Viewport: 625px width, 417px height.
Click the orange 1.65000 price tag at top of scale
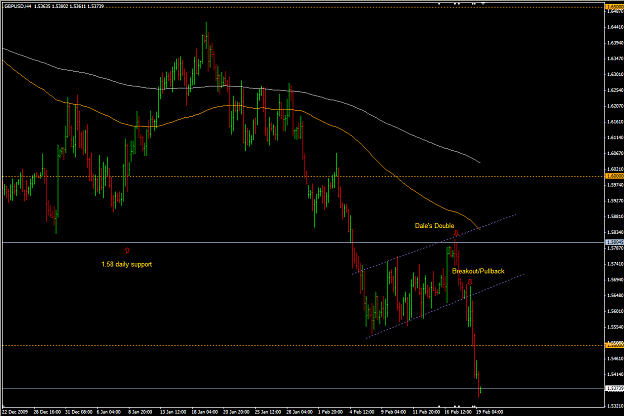click(614, 7)
